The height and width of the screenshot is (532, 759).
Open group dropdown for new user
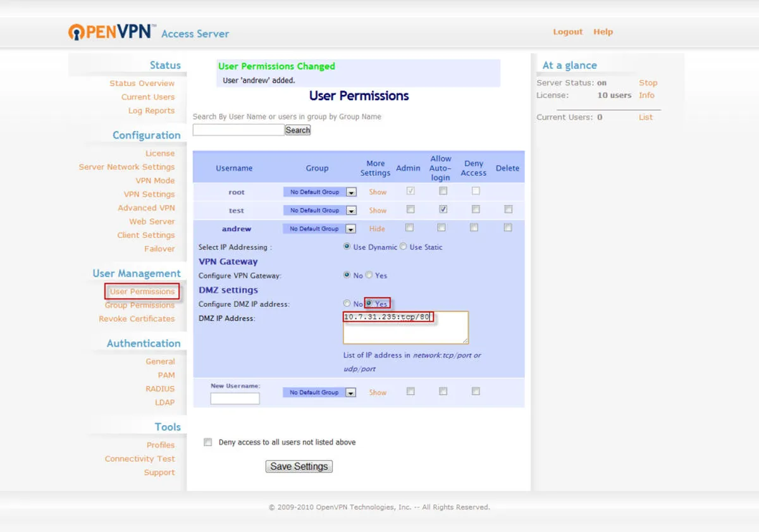tap(319, 393)
